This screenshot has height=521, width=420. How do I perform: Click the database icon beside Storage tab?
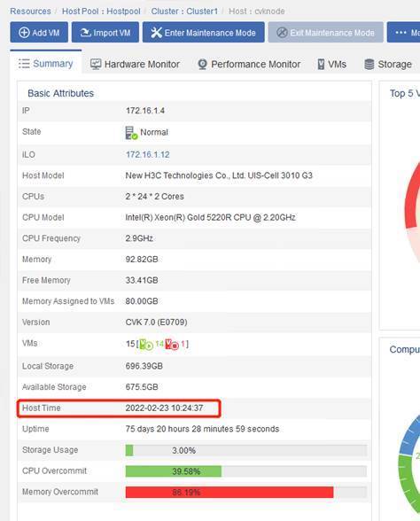pyautogui.click(x=369, y=64)
